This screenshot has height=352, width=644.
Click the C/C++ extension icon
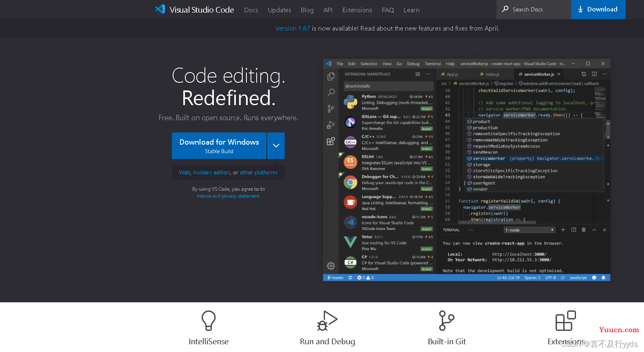[350, 142]
